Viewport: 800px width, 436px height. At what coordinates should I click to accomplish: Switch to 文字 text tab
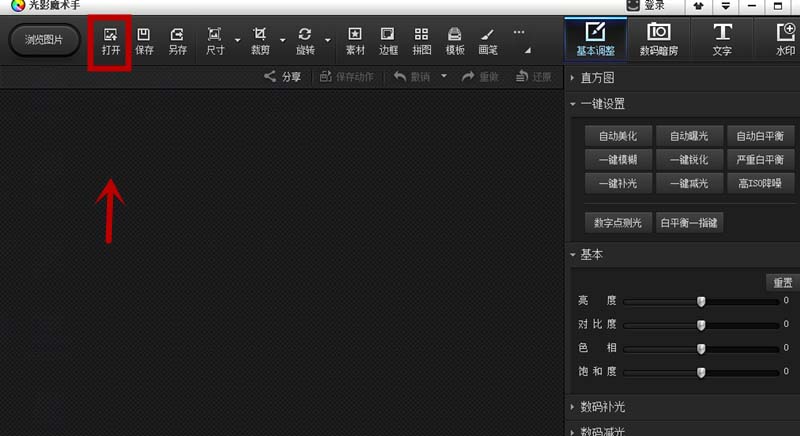click(x=722, y=39)
